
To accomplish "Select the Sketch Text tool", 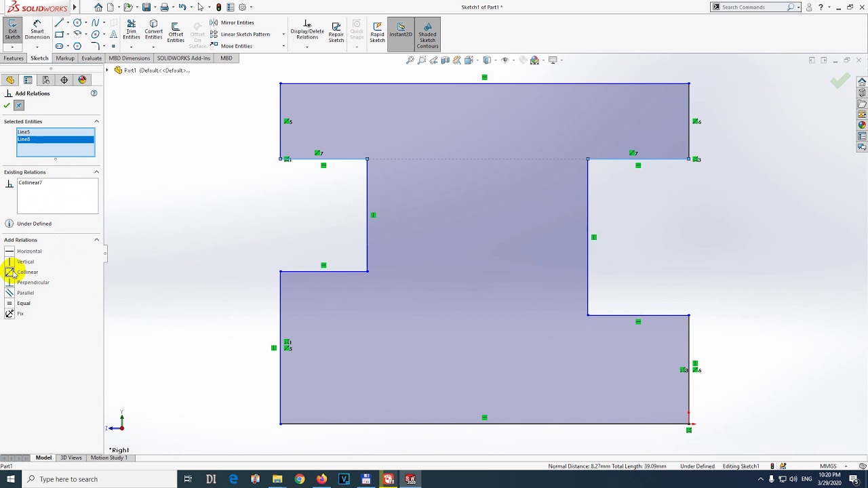I will pos(113,34).
